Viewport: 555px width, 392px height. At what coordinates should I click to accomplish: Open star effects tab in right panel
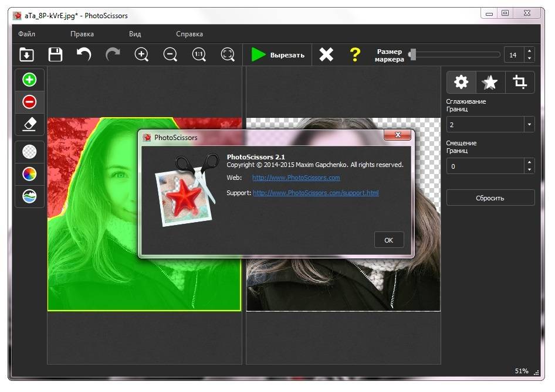[x=490, y=82]
